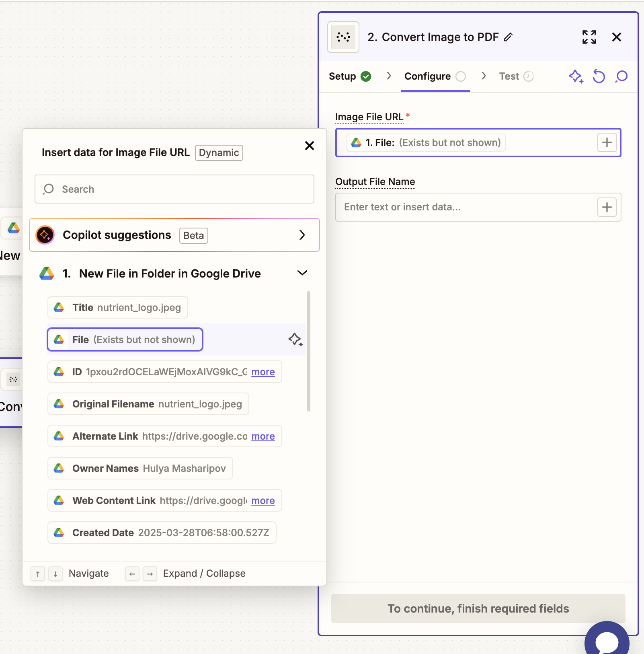
Task: Select the File (Exists but not shown) data pill
Action: click(x=125, y=339)
